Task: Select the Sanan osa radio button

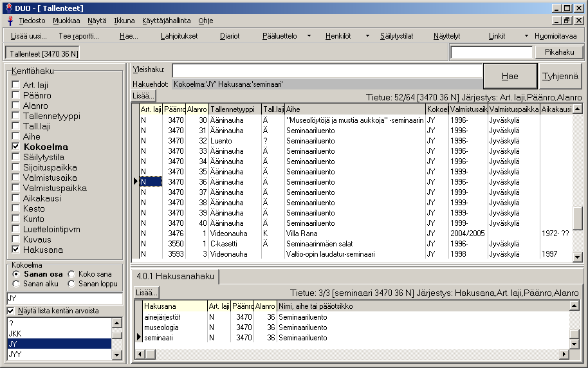Action: click(x=15, y=274)
